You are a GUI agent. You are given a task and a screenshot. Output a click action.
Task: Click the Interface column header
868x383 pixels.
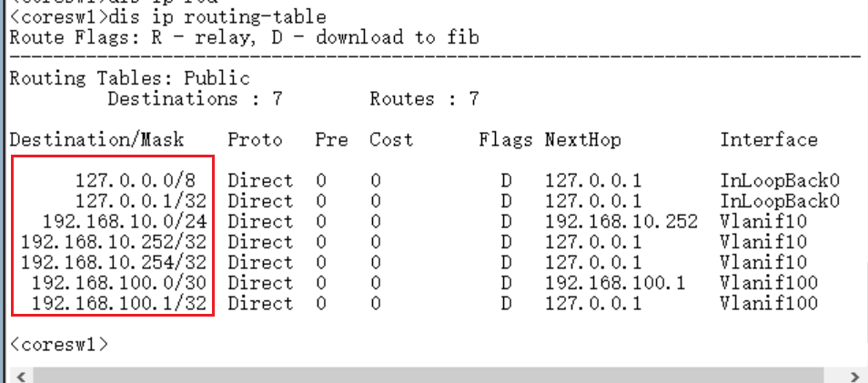point(769,140)
